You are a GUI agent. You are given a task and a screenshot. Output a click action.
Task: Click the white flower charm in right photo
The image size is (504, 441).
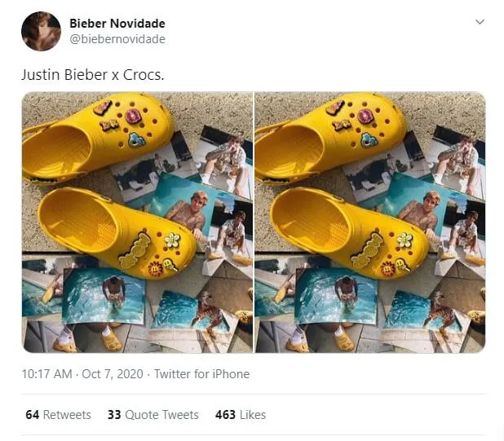coord(405,240)
